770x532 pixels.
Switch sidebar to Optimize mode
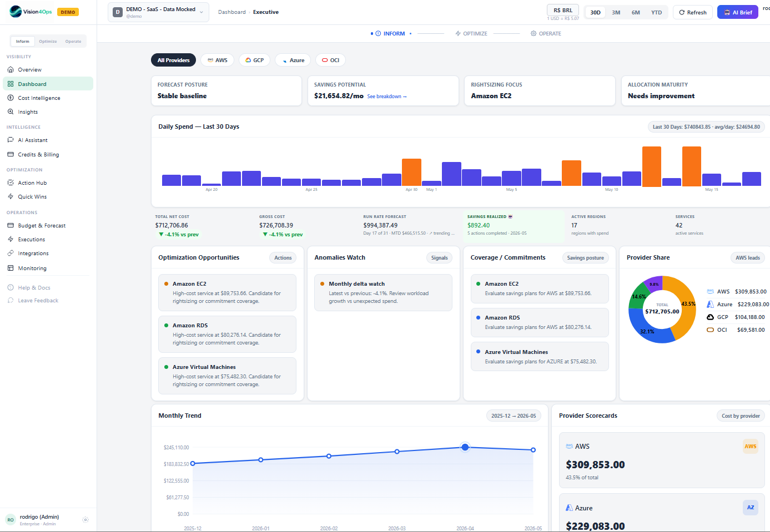[48, 41]
